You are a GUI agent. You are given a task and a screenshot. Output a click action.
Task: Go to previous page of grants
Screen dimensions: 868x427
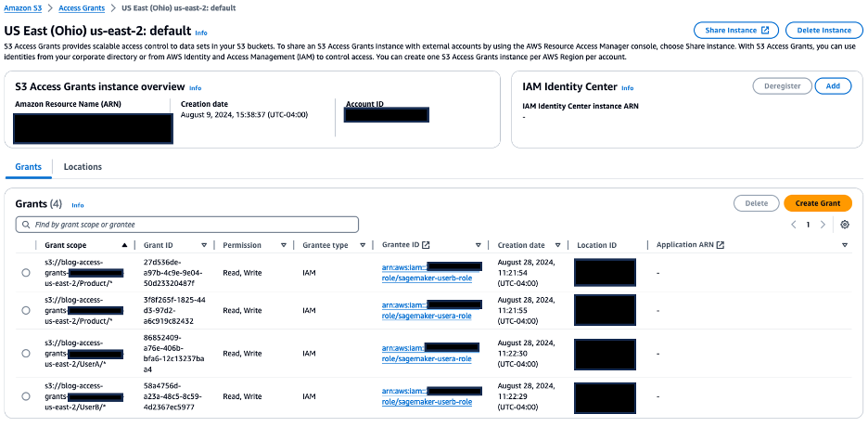(793, 225)
